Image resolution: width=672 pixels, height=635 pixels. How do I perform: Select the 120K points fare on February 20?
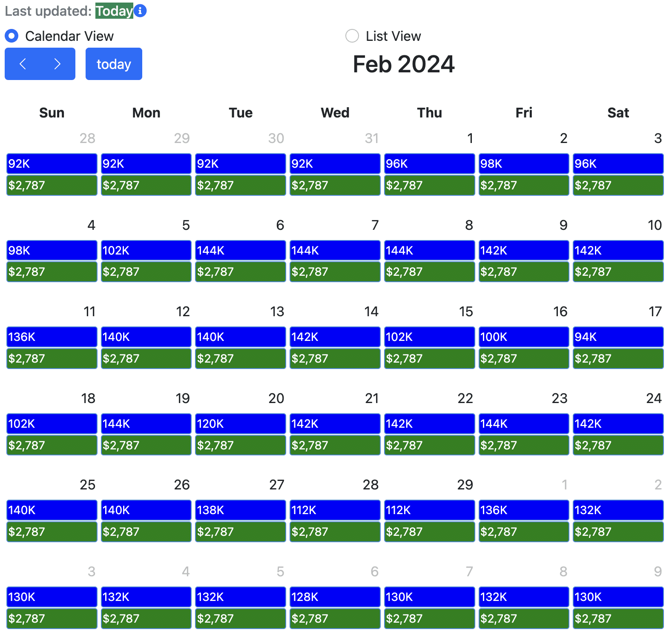(241, 423)
